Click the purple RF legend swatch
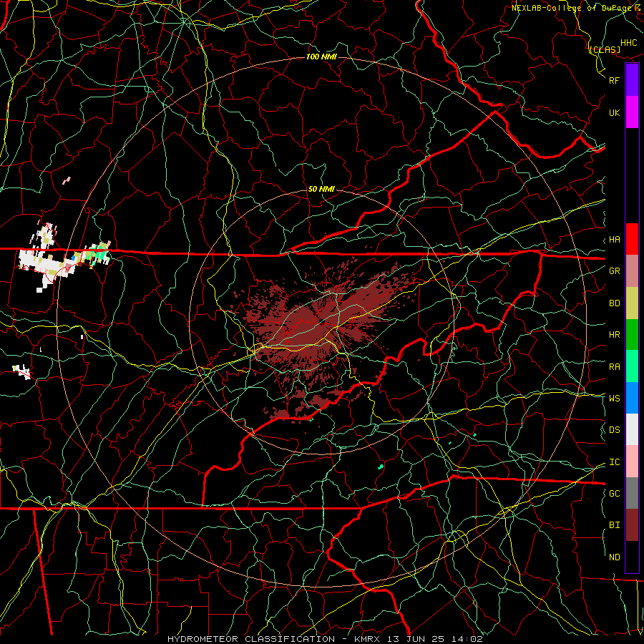This screenshot has height=644, width=644. coord(632,80)
